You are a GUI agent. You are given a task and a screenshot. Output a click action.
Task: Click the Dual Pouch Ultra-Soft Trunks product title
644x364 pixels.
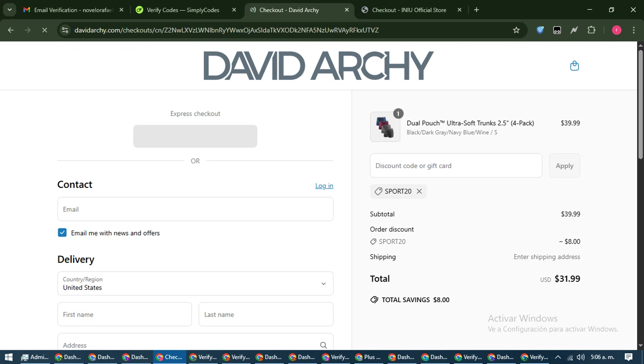coord(470,123)
